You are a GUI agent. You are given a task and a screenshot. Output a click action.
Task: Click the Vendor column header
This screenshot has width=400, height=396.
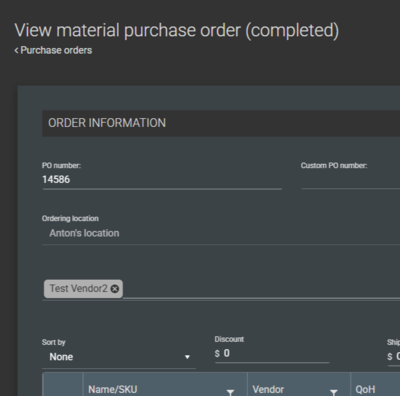268,389
